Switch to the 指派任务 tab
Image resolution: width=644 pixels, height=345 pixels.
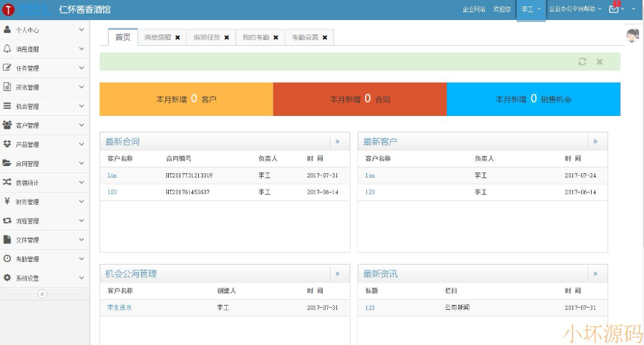point(207,37)
